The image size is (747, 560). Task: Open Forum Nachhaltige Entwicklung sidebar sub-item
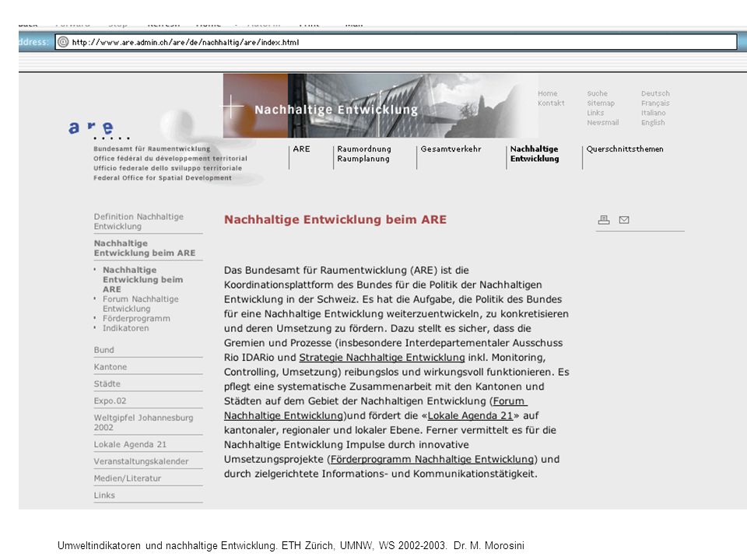click(141, 304)
